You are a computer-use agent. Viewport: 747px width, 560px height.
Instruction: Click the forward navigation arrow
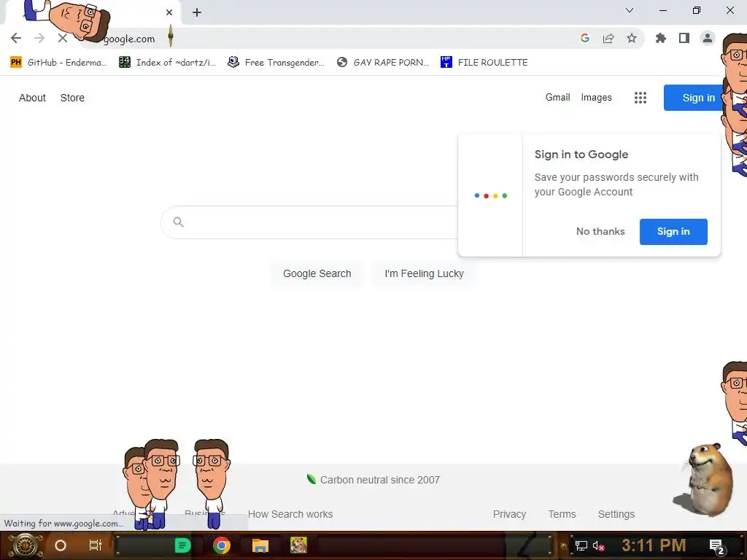39,38
